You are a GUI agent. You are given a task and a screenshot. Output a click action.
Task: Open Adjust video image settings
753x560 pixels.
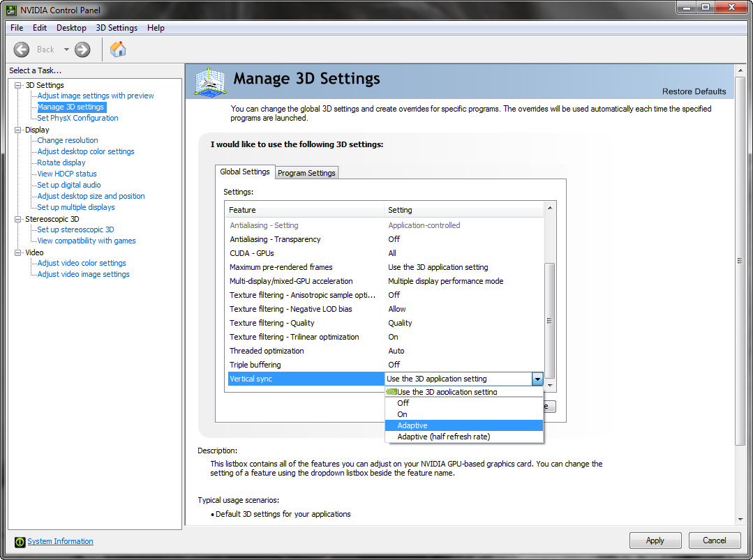[x=83, y=274]
